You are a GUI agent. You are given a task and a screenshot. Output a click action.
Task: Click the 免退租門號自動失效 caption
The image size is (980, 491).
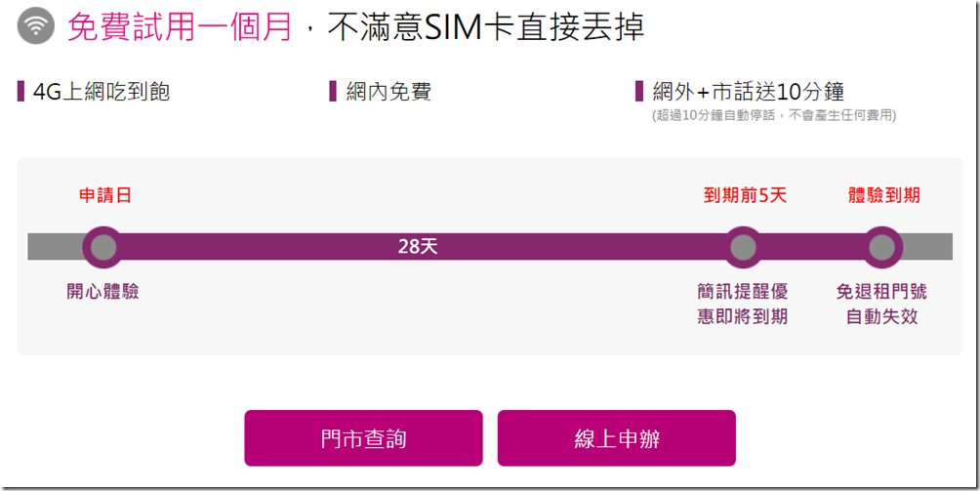881,304
